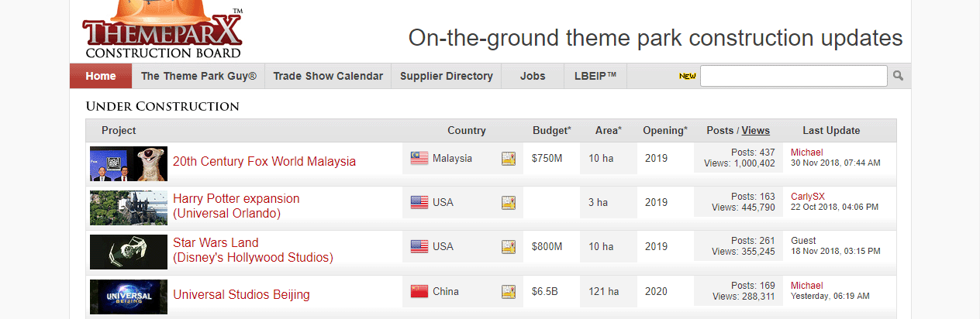Click the Posts: 261 text
Image resolution: width=980 pixels, height=319 pixels.
click(753, 241)
